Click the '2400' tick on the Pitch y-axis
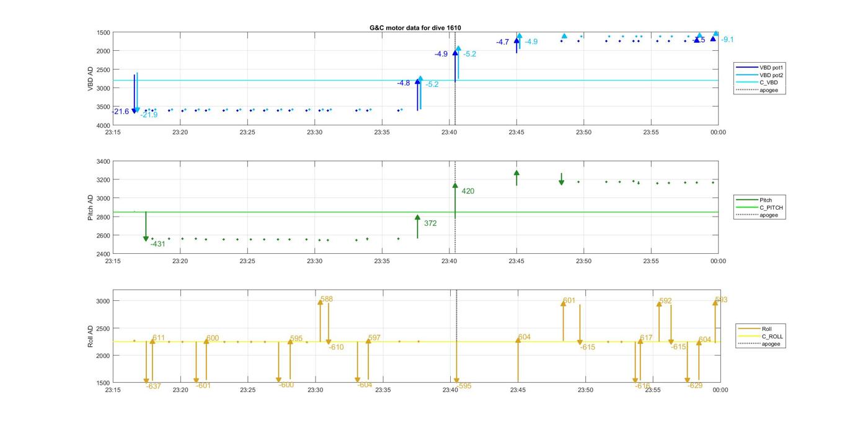This screenshot has width=868, height=430. tap(102, 254)
